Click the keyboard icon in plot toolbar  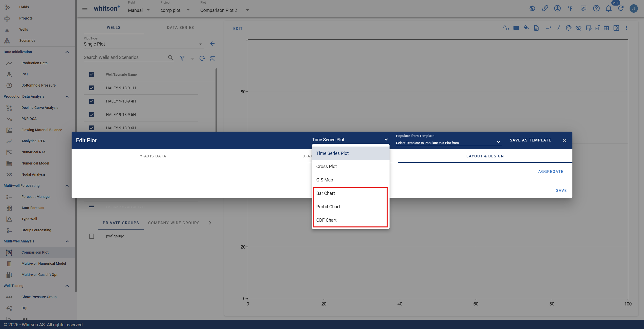(516, 28)
